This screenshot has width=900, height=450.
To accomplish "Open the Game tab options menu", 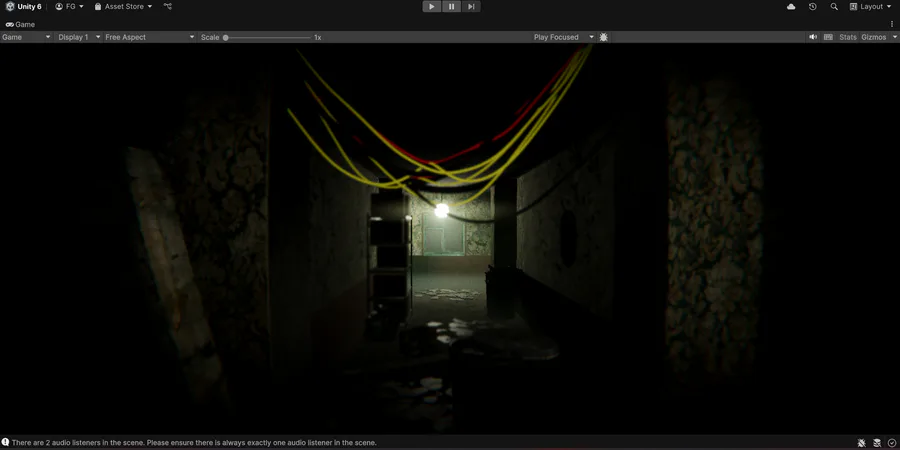I will pyautogui.click(x=892, y=24).
